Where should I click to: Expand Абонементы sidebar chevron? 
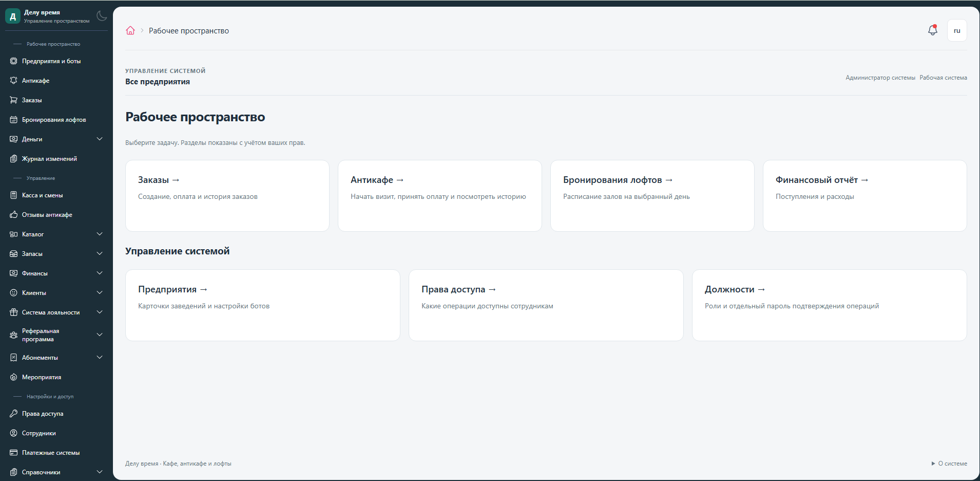(100, 358)
